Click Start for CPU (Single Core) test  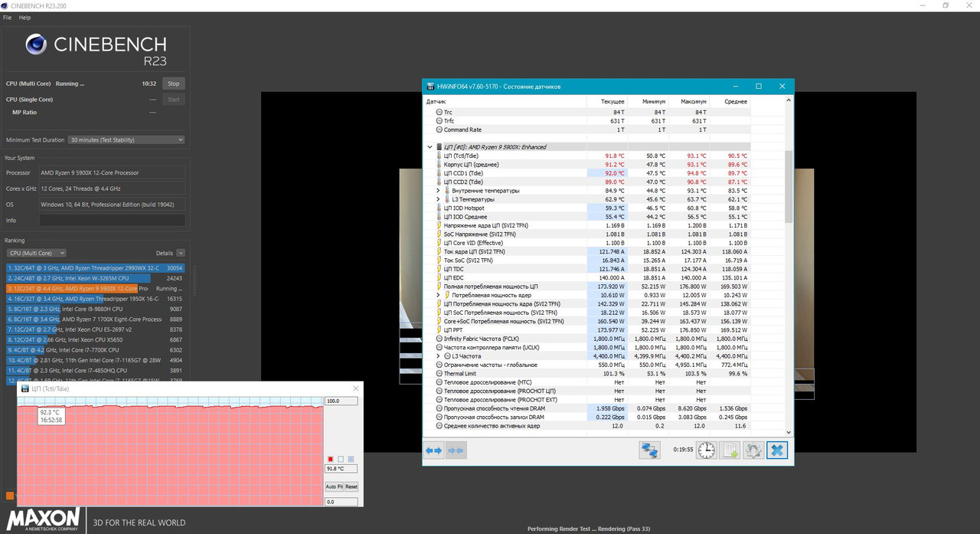(x=174, y=100)
